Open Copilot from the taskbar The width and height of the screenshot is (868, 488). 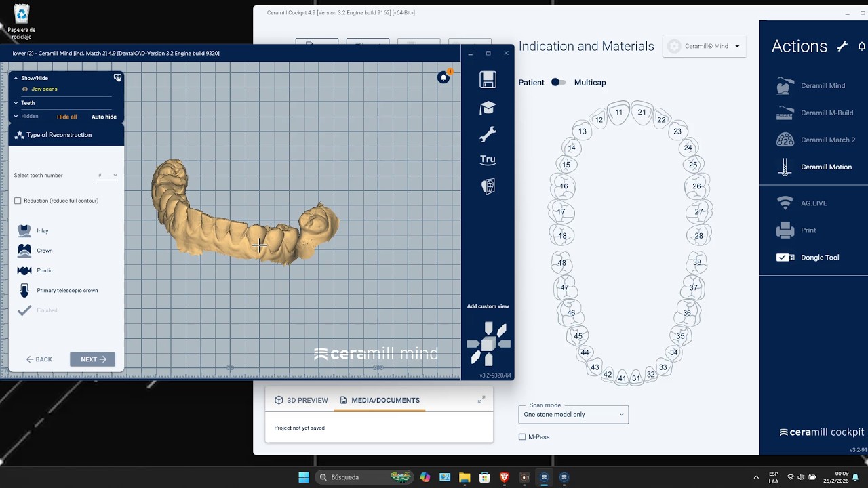pyautogui.click(x=425, y=477)
